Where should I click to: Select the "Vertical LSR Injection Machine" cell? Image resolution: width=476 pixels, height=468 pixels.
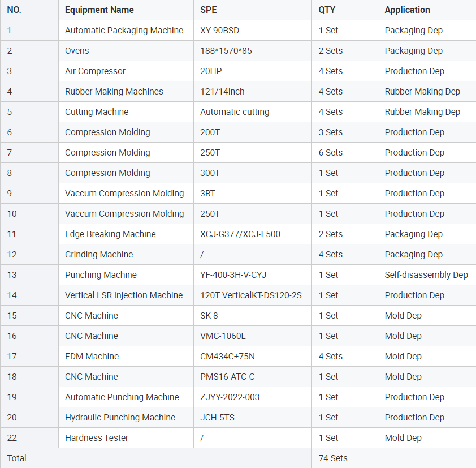124,295
